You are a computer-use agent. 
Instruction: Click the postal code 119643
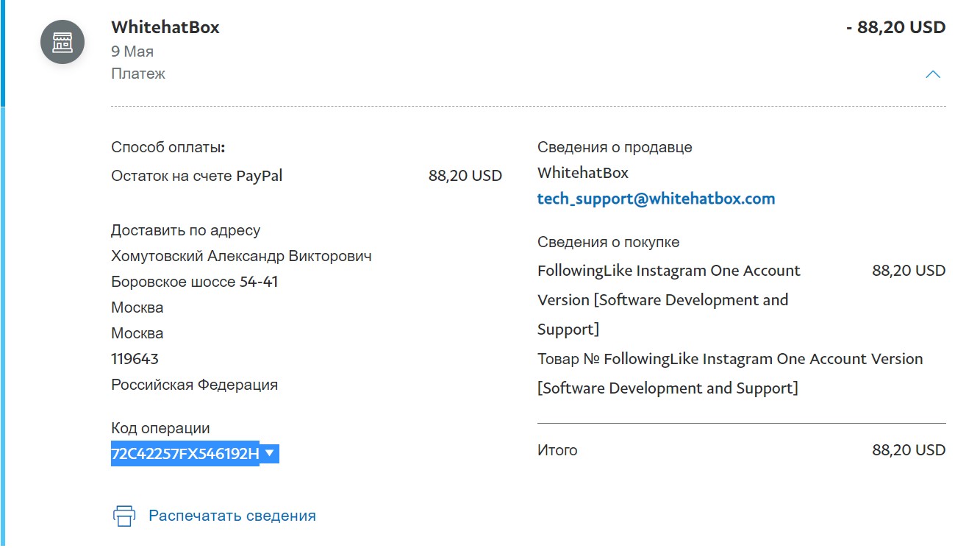click(x=135, y=359)
